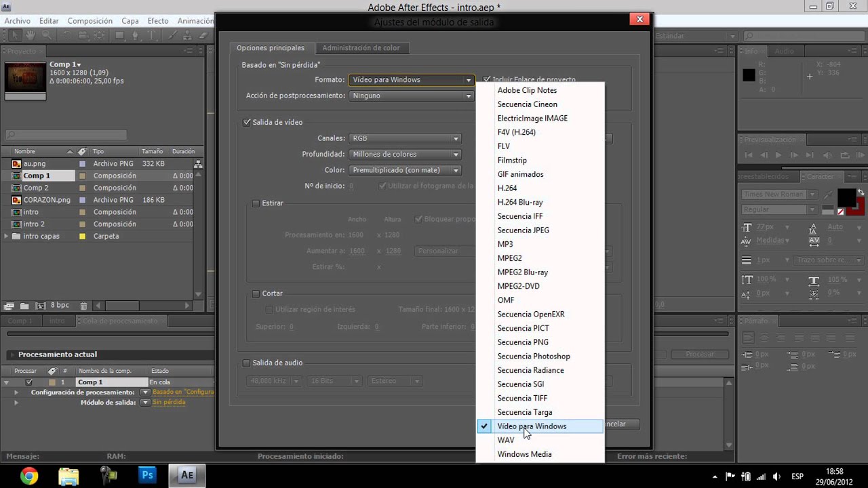
Task: Select the Hand tool in toolbar
Action: [x=31, y=35]
